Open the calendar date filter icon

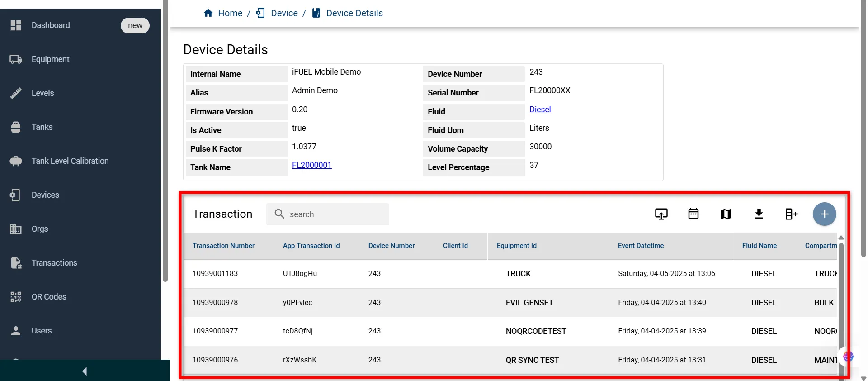click(x=693, y=214)
